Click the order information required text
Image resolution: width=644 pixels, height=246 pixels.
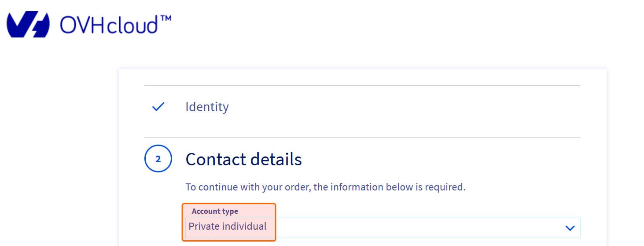[325, 187]
